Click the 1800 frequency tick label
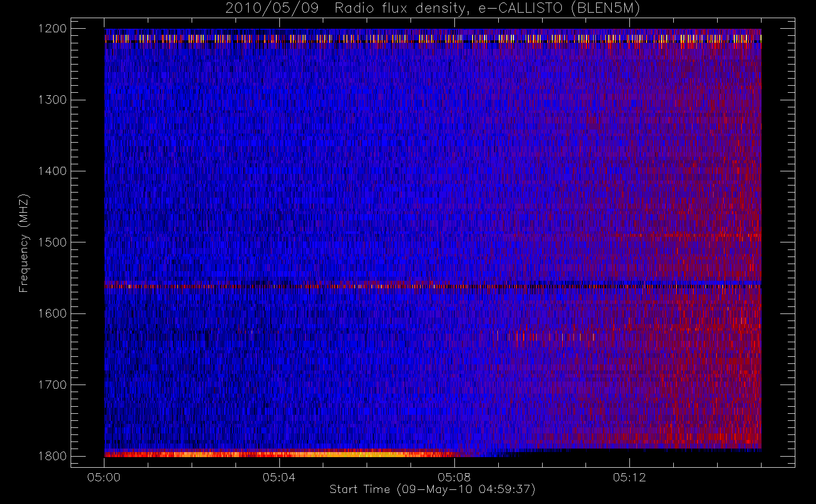This screenshot has width=816, height=504. pyautogui.click(x=52, y=456)
